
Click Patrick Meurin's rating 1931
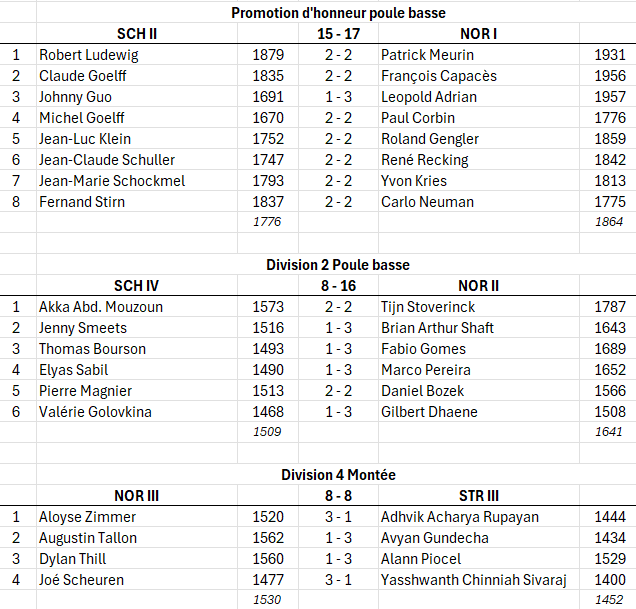click(609, 55)
